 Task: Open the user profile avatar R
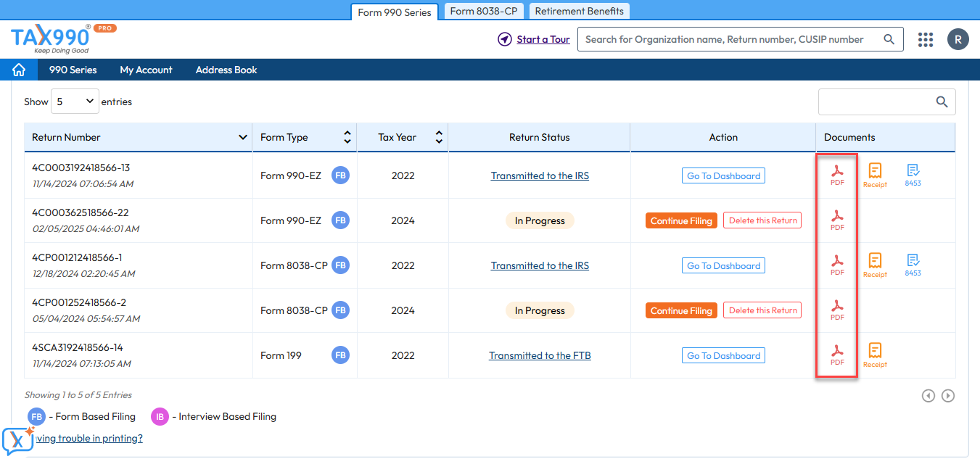pyautogui.click(x=958, y=39)
